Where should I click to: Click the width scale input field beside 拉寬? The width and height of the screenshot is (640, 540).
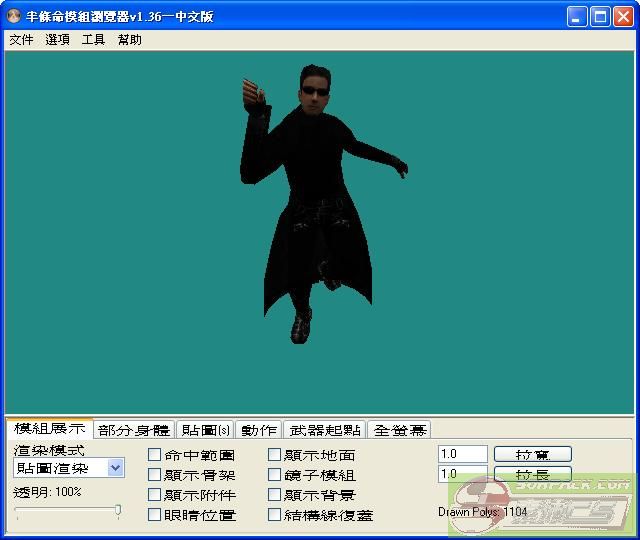(462, 454)
